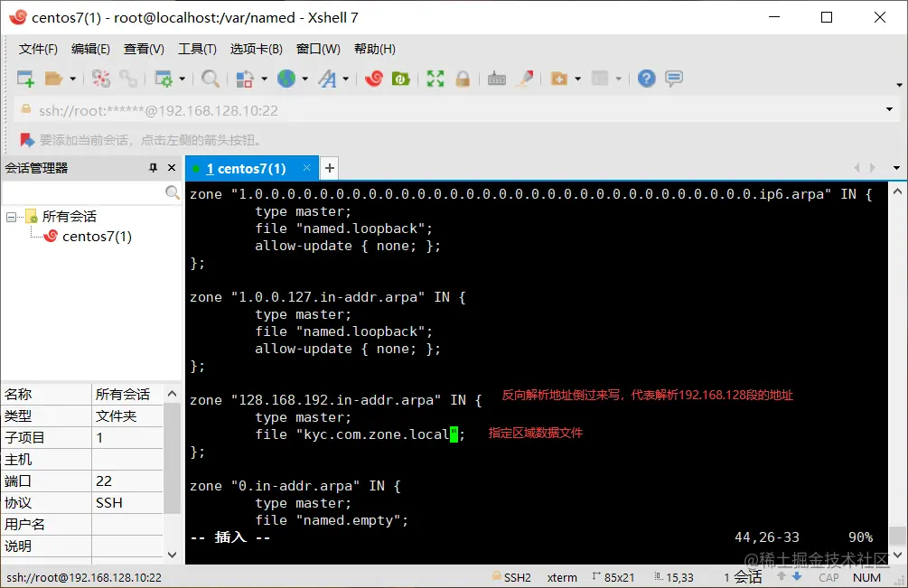The width and height of the screenshot is (908, 588).
Task: Select the 所有会话 folder
Action: [x=69, y=217]
